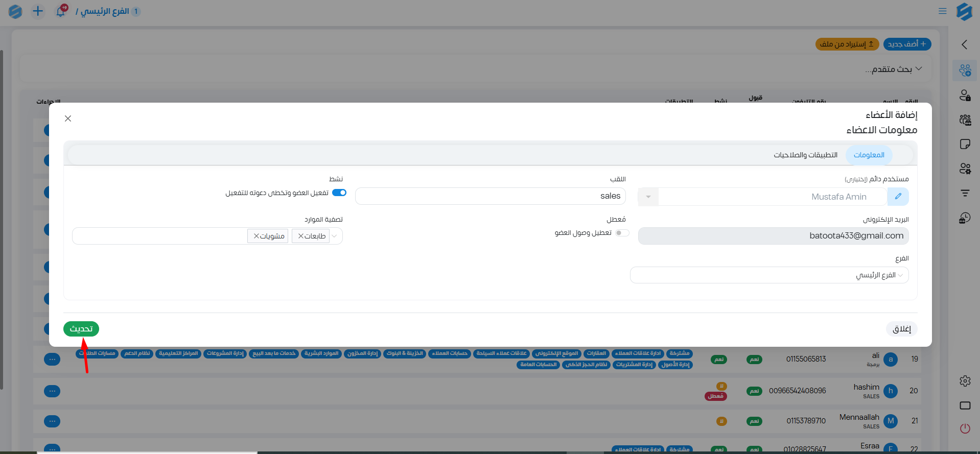
Task: Click the back chevron in right sidebar
Action: [x=965, y=45]
